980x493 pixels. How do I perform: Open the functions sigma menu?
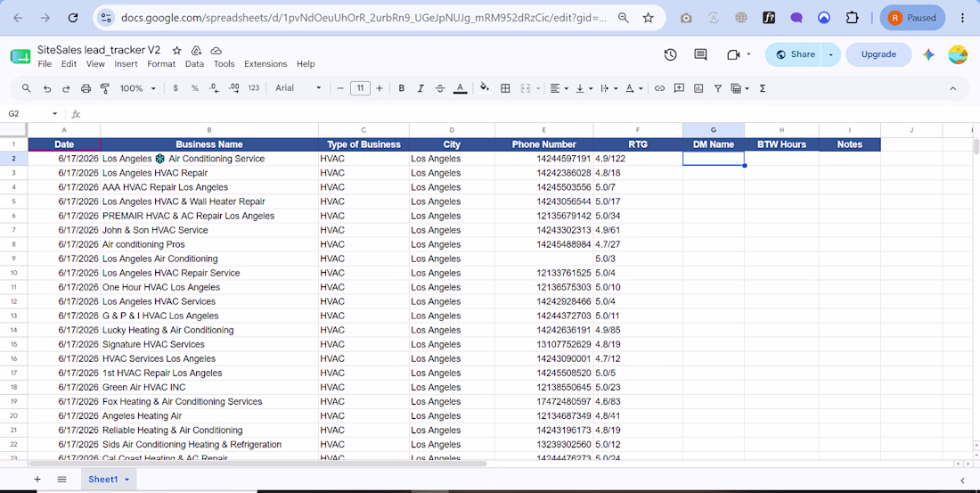763,88
